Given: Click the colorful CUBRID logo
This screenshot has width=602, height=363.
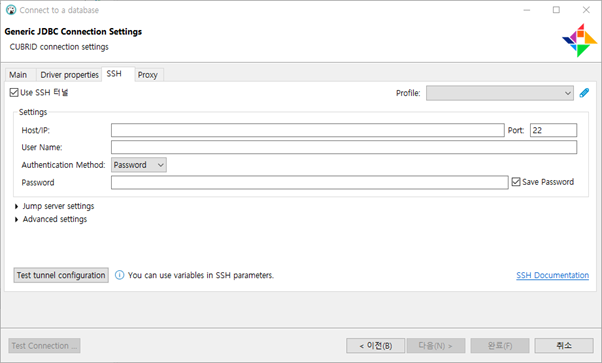Looking at the screenshot, I should click(580, 40).
